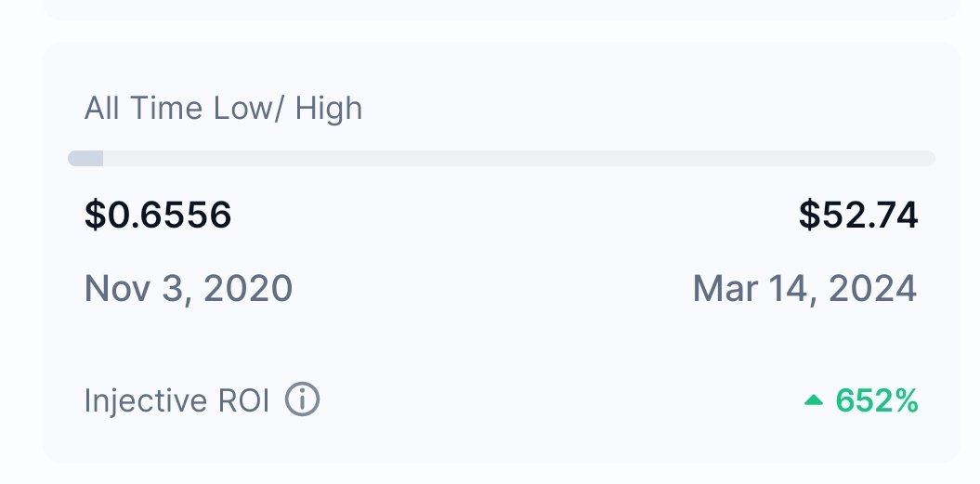Click the year 2020 in the low date

click(x=248, y=289)
